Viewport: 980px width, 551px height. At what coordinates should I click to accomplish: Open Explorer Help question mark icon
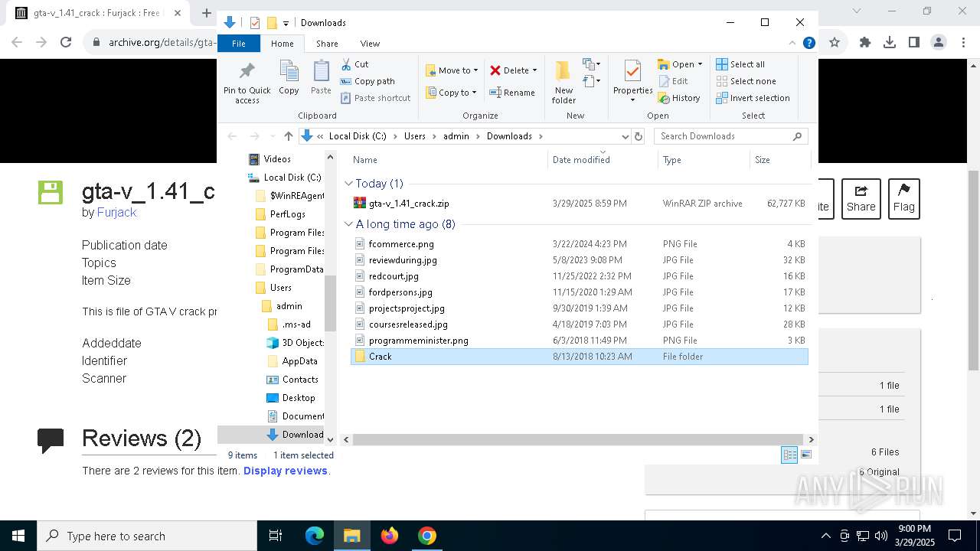pyautogui.click(x=808, y=44)
